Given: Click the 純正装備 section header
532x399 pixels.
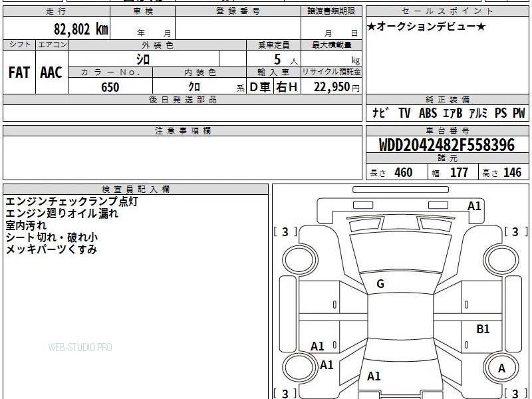Looking at the screenshot, I should click(447, 100).
